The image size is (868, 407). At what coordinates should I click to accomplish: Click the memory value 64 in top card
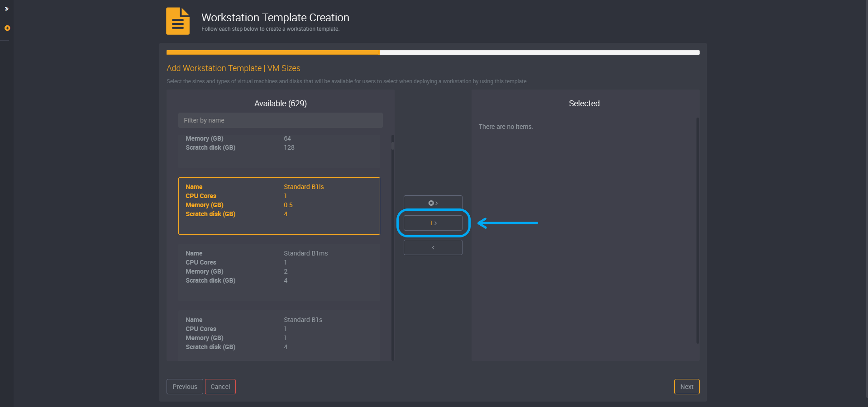[x=287, y=138]
